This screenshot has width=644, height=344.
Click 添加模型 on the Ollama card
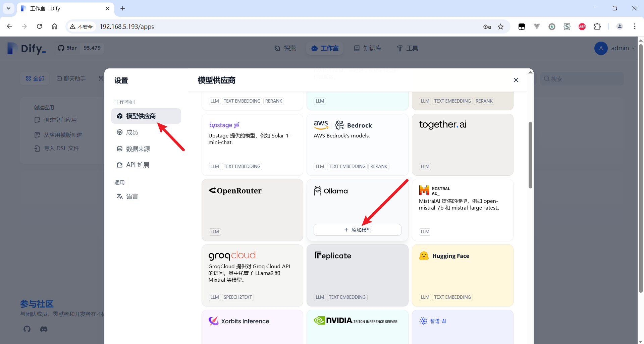(x=358, y=230)
